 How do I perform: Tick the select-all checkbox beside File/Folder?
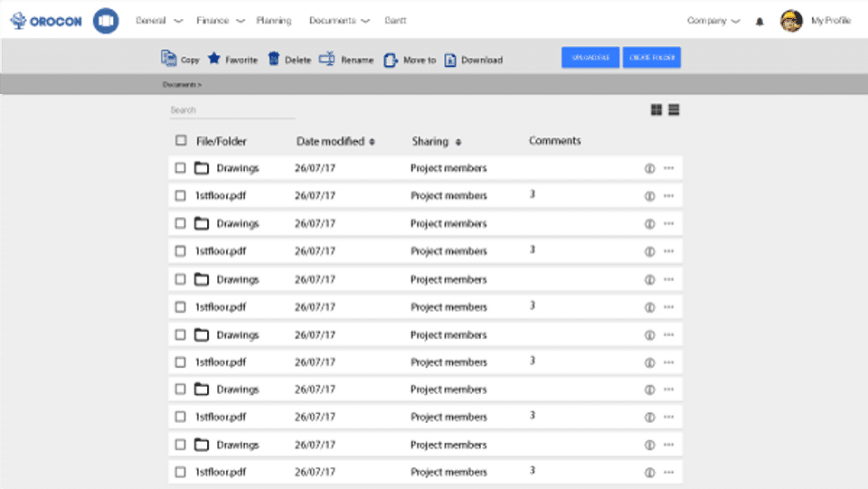181,140
